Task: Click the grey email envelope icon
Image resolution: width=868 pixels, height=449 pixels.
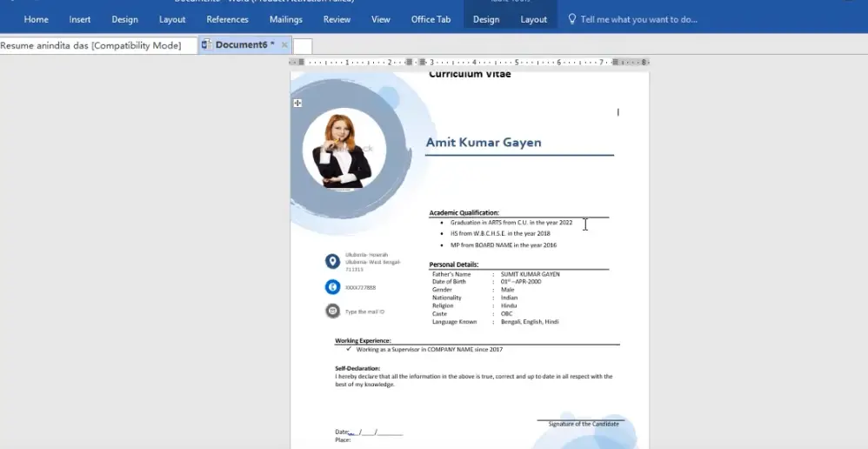Action: [x=332, y=311]
